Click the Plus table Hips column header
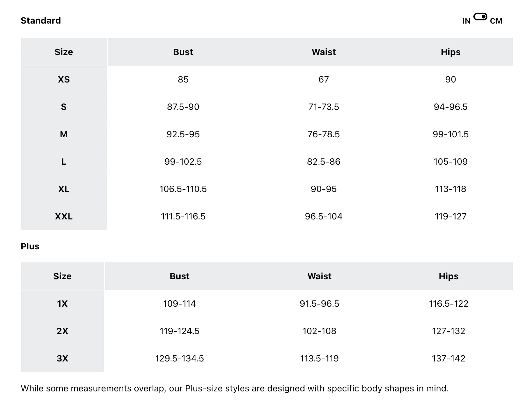Viewport: 532px width, 400px height. [449, 276]
